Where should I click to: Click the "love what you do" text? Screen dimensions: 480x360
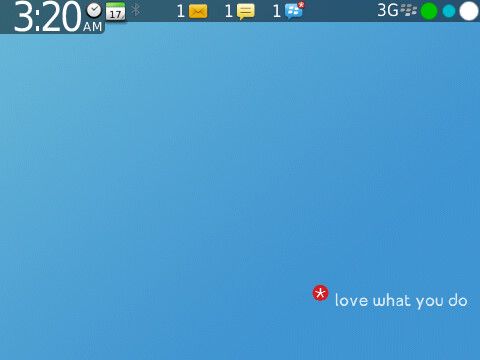point(401,301)
